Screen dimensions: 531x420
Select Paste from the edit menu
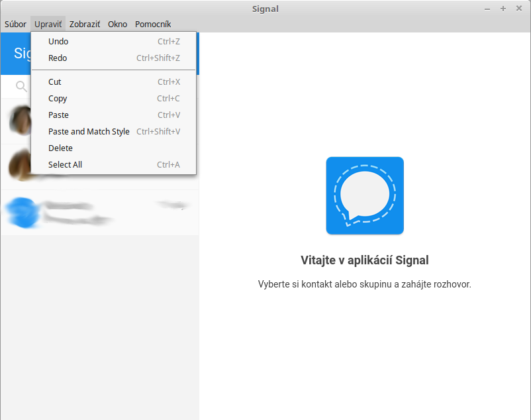[x=58, y=115]
